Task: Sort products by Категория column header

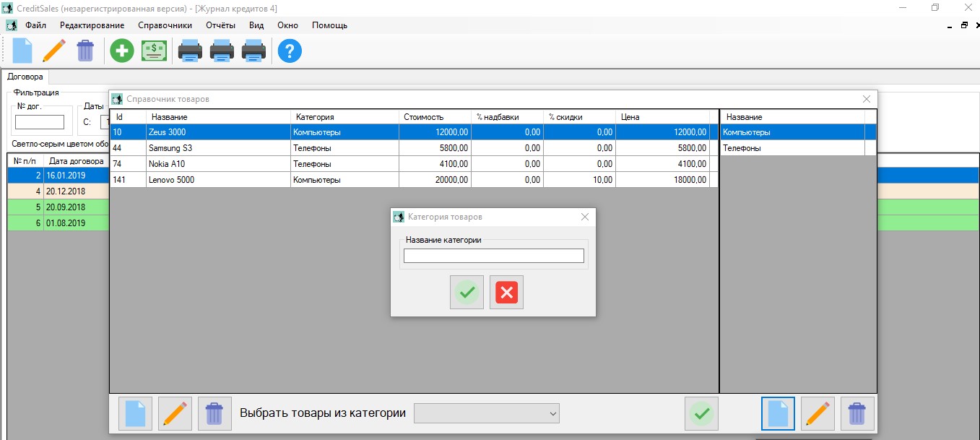Action: [x=345, y=117]
